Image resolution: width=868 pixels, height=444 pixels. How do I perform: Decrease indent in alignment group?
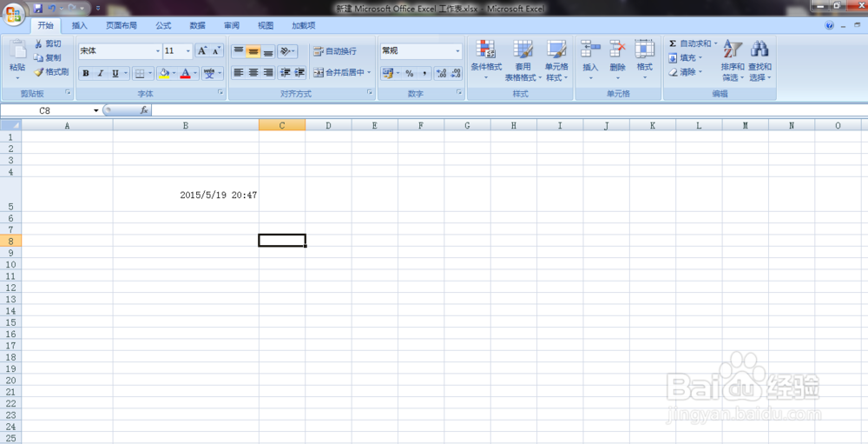285,73
